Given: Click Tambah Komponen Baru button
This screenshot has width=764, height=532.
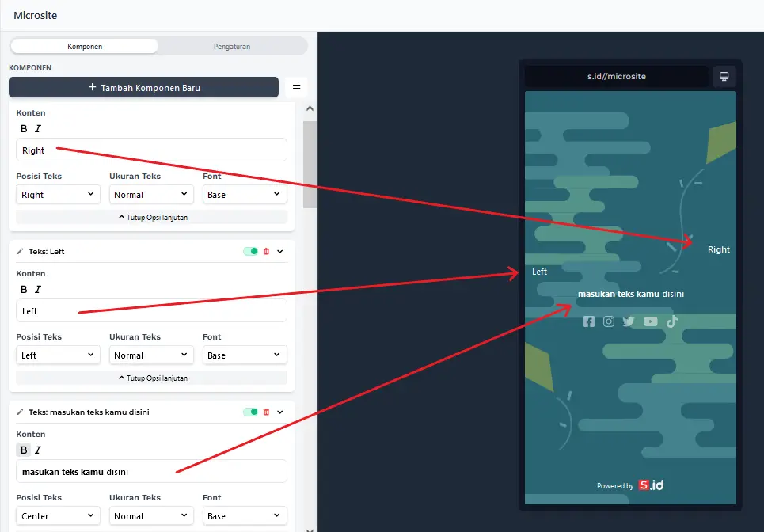Looking at the screenshot, I should [143, 88].
